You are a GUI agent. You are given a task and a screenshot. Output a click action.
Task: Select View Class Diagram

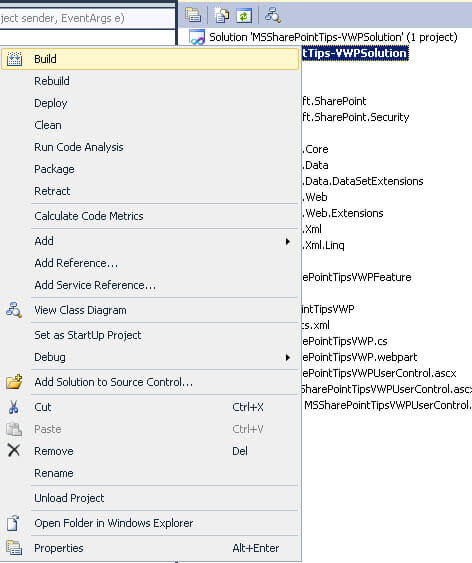pos(150,310)
